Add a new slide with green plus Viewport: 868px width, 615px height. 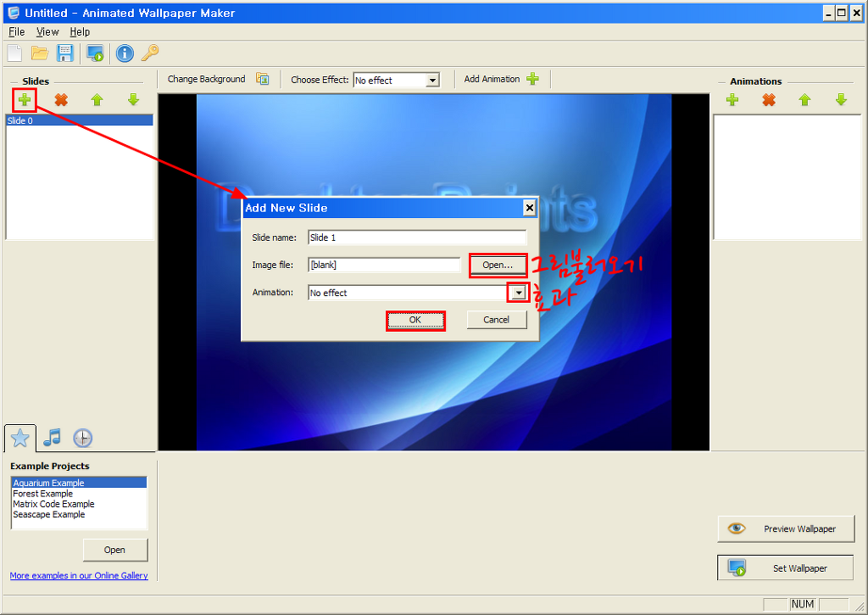coord(25,100)
